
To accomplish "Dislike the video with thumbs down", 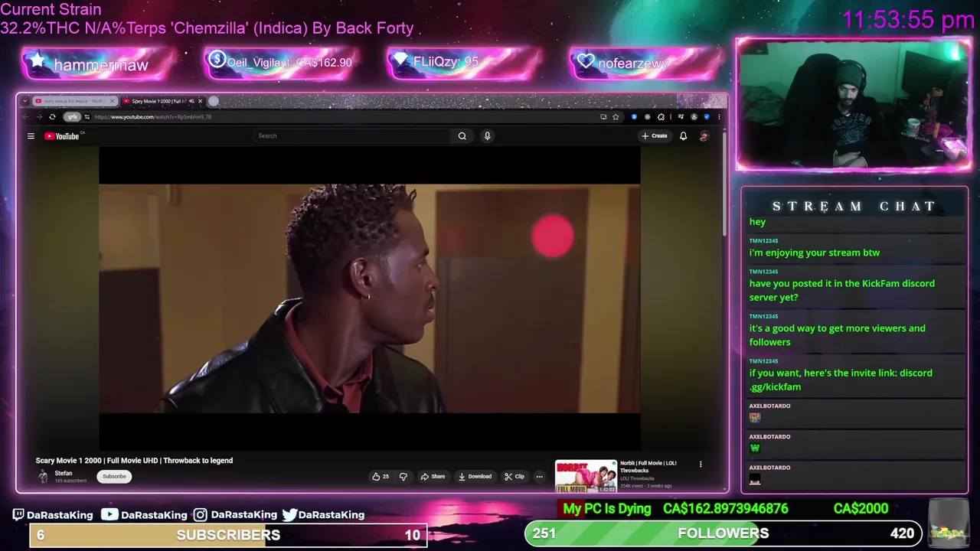I will (403, 477).
